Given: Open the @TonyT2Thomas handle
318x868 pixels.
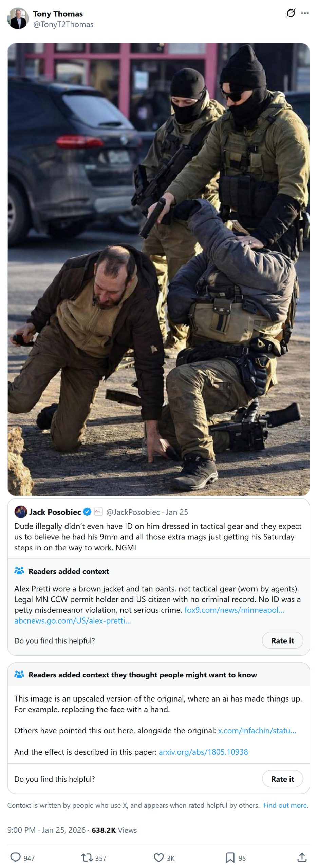Looking at the screenshot, I should (x=63, y=24).
